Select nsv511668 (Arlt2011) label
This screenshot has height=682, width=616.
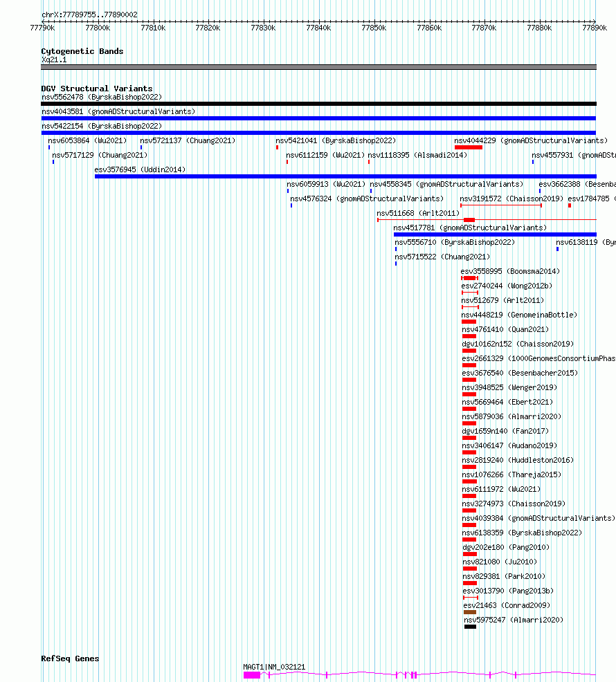click(x=418, y=213)
